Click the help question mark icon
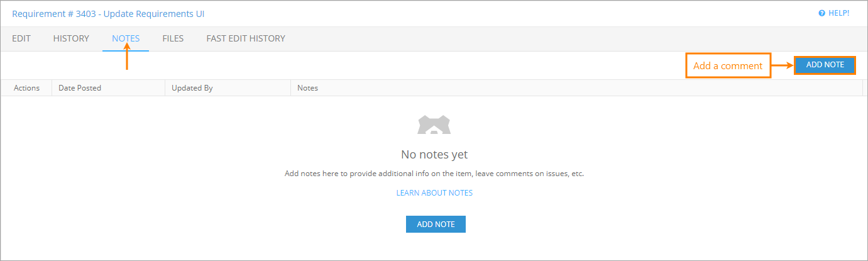 pos(821,13)
